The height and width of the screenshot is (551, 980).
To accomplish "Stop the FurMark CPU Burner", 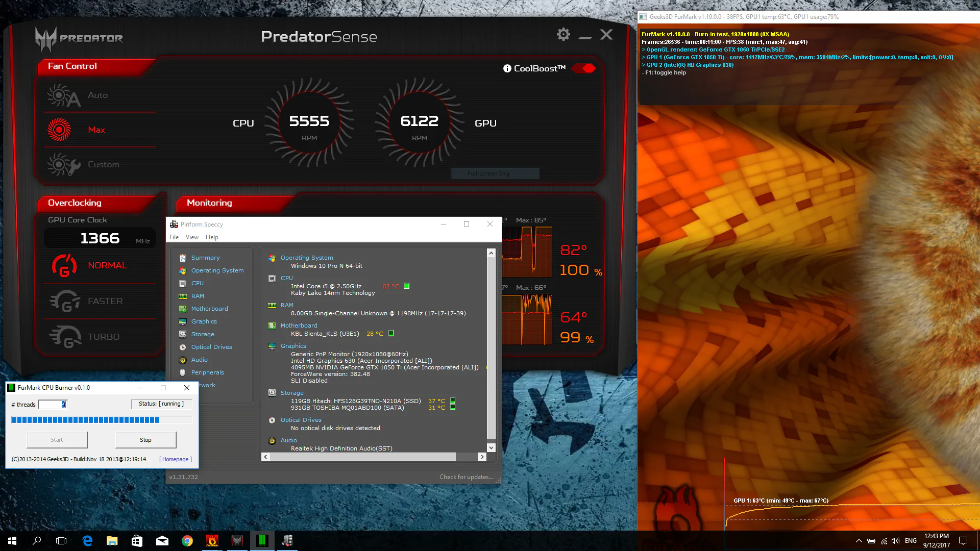I will 145,440.
